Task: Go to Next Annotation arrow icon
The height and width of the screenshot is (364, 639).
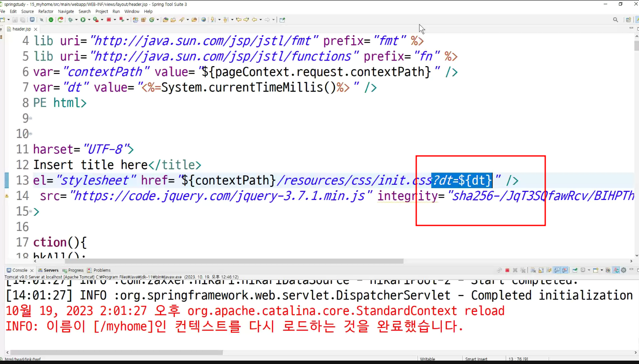Action: (x=213, y=19)
